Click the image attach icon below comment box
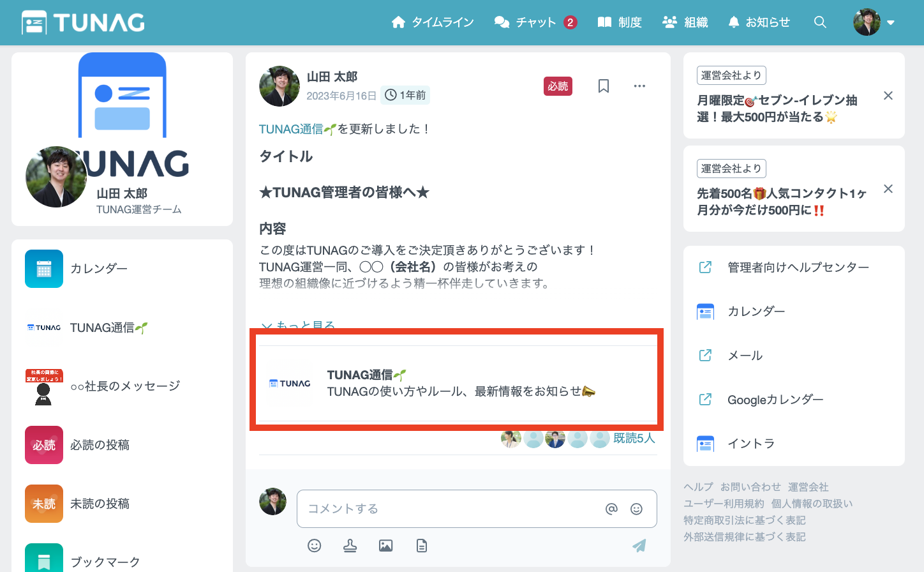Viewport: 924px width, 572px height. (385, 545)
